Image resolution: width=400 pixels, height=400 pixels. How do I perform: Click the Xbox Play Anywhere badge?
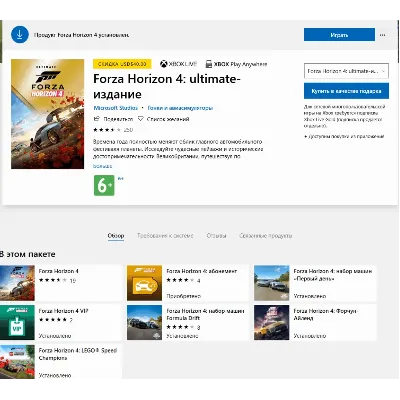click(x=236, y=64)
